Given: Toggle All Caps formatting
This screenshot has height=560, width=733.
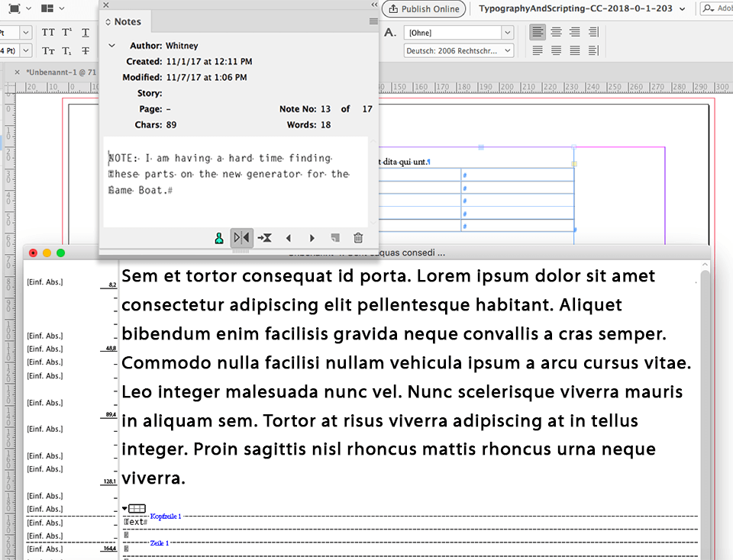Looking at the screenshot, I should point(47,32).
